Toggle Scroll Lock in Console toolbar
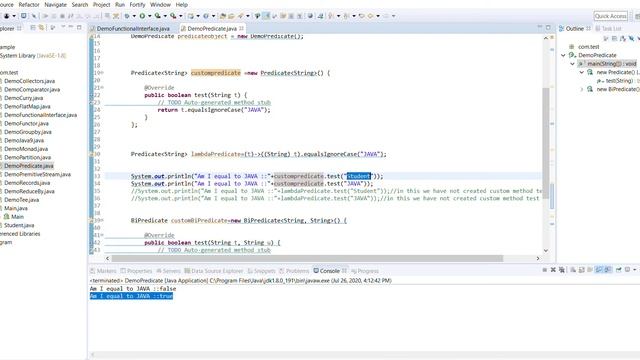The width and height of the screenshot is (640, 360). (x=582, y=270)
